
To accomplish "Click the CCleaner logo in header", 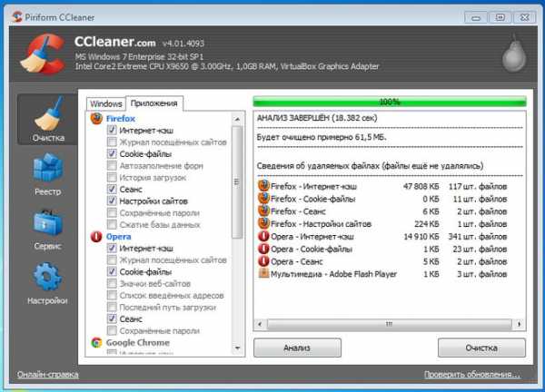I will 44,54.
